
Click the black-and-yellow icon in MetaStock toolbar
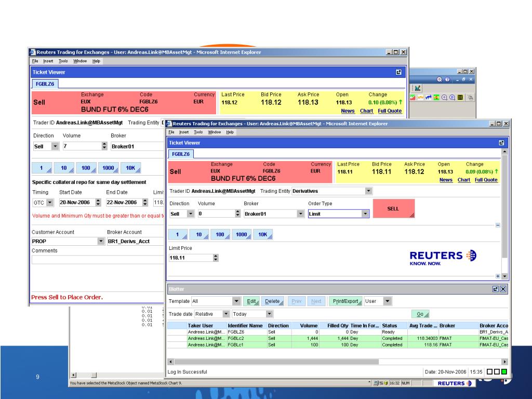pyautogui.click(x=460, y=98)
